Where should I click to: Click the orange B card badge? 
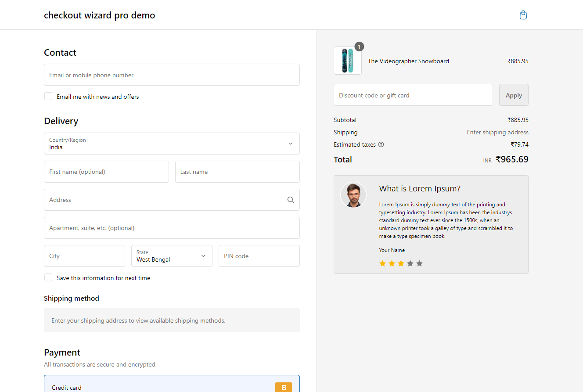284,388
